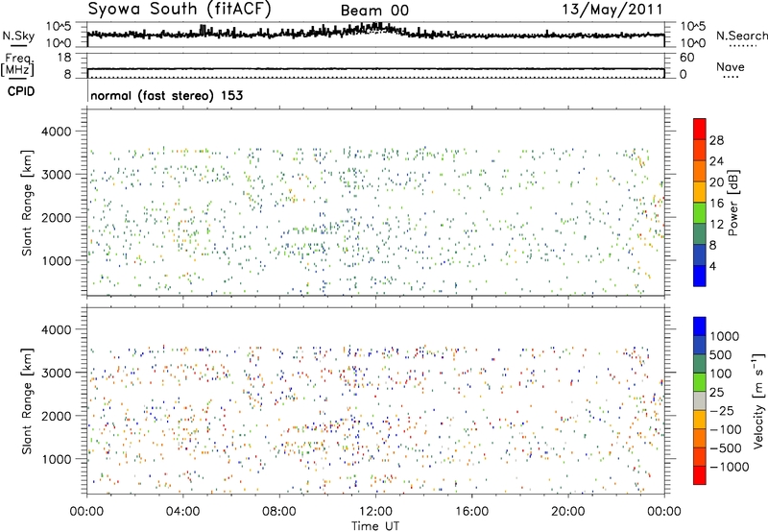
Task: Click the Slant Range label of power panel
Action: [x=27, y=203]
